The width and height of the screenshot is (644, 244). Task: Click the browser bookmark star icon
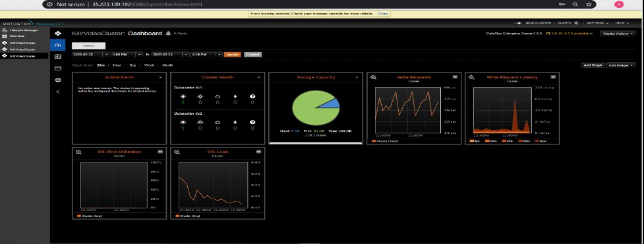(589, 4)
